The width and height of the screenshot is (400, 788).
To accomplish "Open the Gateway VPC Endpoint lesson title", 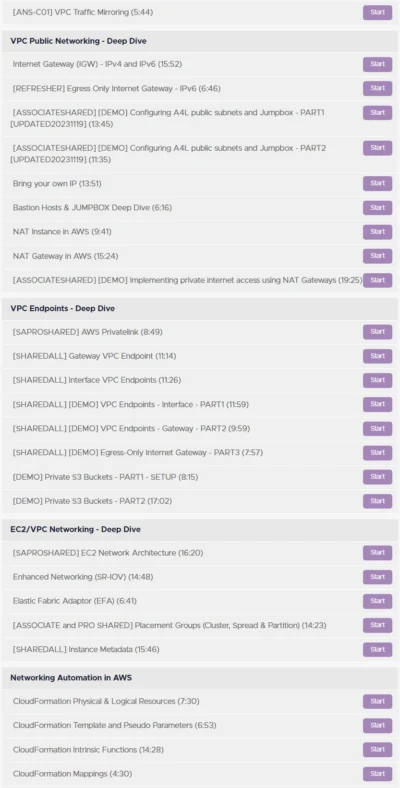I will click(x=94, y=356).
